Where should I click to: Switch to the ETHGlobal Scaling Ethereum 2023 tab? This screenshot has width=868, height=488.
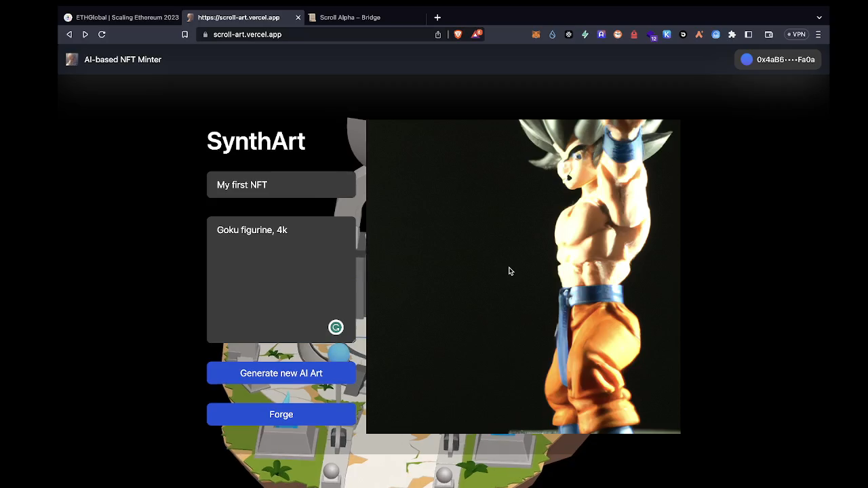121,18
